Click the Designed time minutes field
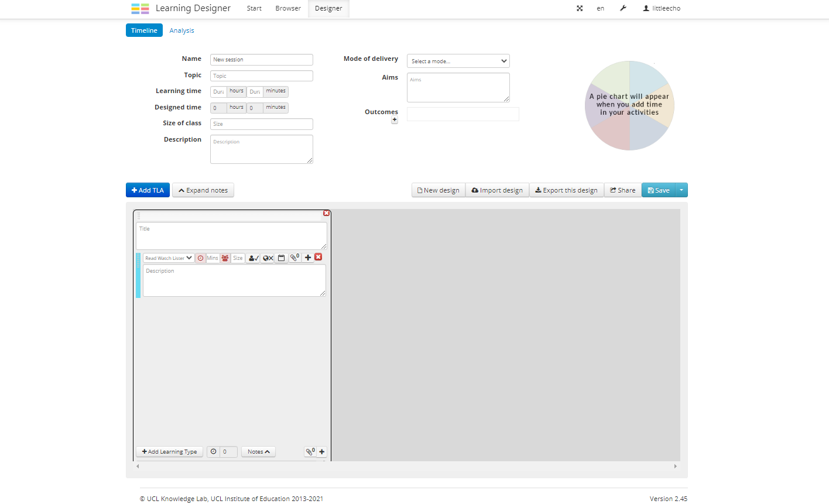Viewport: 829px width, 504px height. pyautogui.click(x=255, y=108)
